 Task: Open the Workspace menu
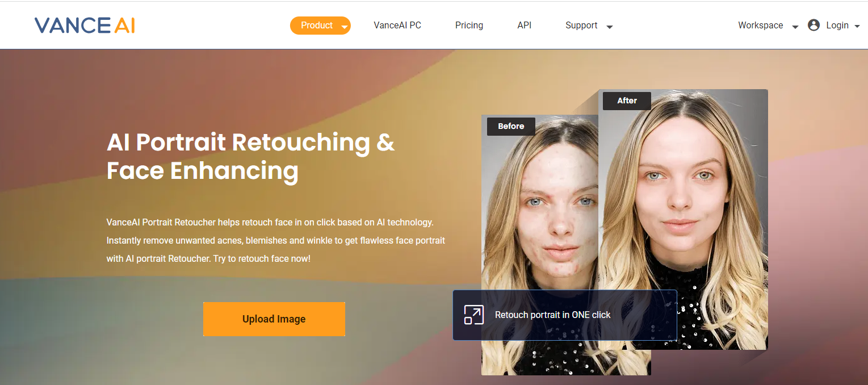click(x=761, y=26)
